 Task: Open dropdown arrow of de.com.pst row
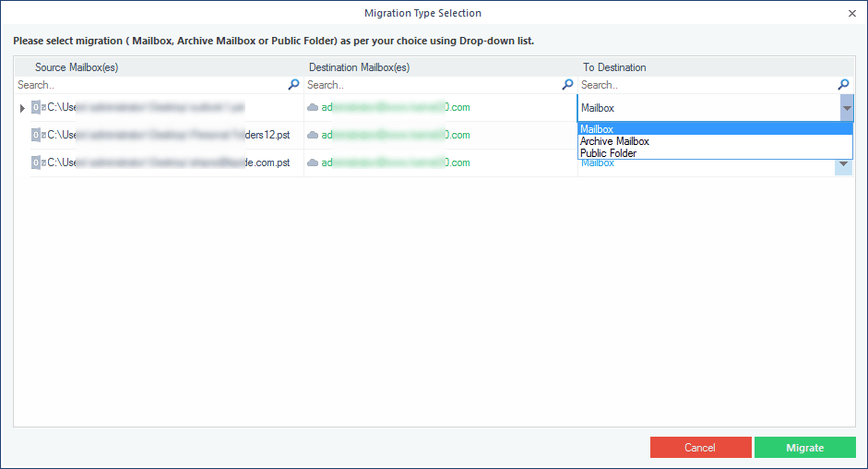click(843, 164)
